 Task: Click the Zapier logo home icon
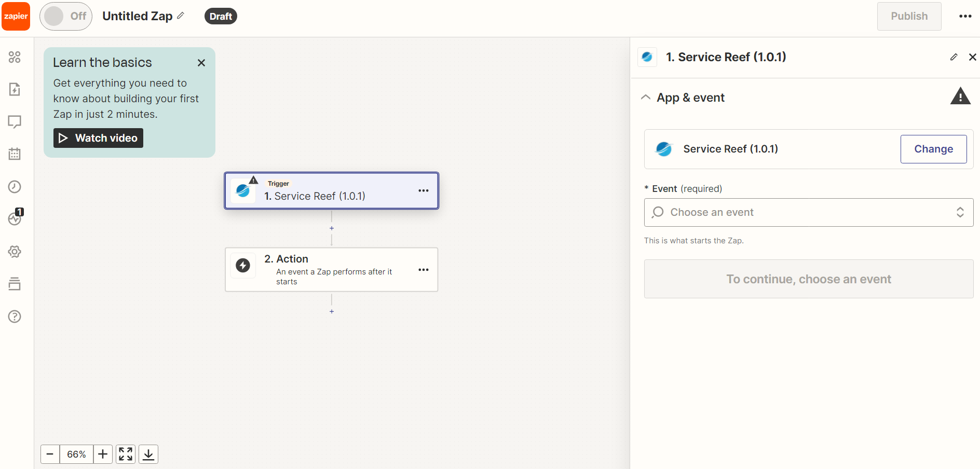[x=16, y=16]
